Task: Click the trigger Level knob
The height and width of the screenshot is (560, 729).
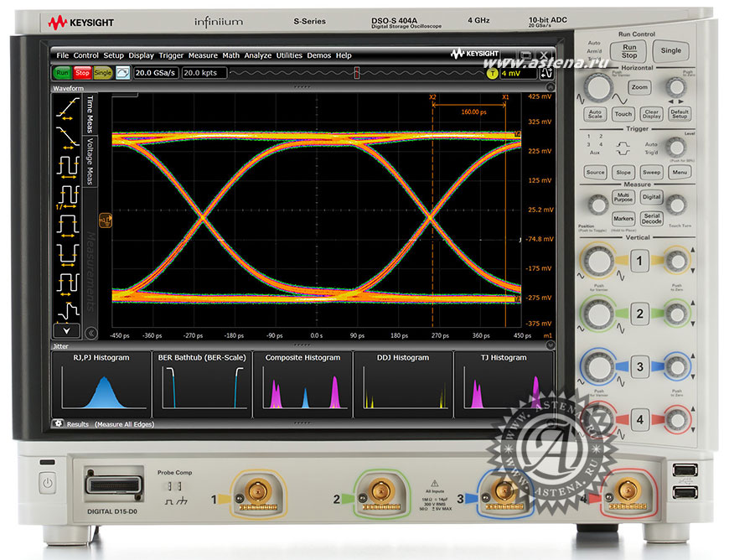Action: pyautogui.click(x=675, y=147)
